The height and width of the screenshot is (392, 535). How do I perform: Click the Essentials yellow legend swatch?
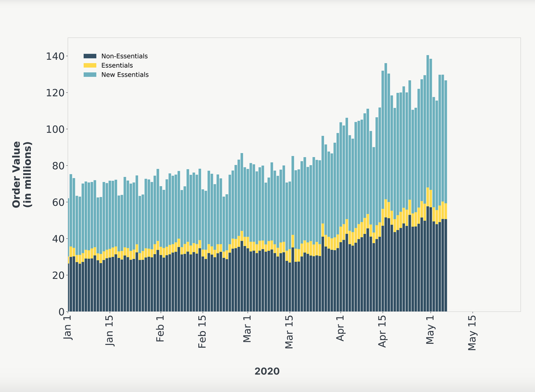pyautogui.click(x=90, y=65)
